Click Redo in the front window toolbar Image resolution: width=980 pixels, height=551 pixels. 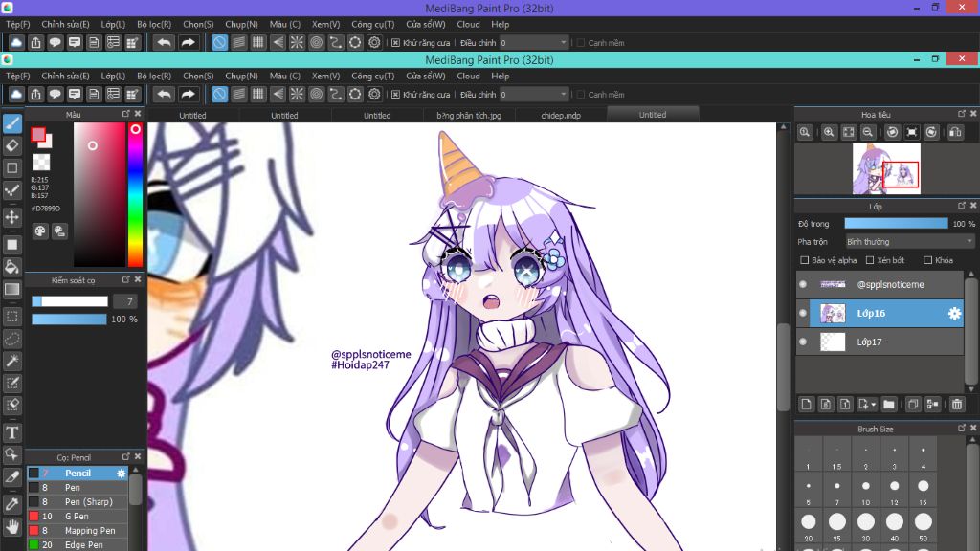point(188,95)
